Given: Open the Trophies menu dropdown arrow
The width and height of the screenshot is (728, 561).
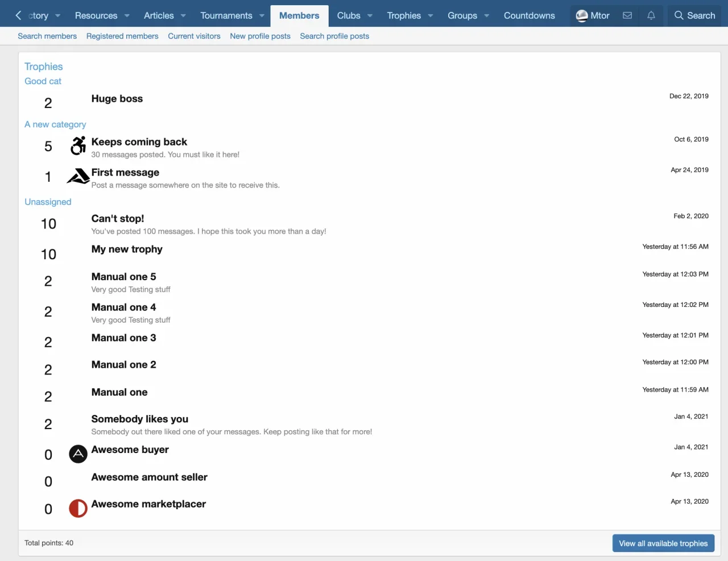Looking at the screenshot, I should (x=431, y=16).
